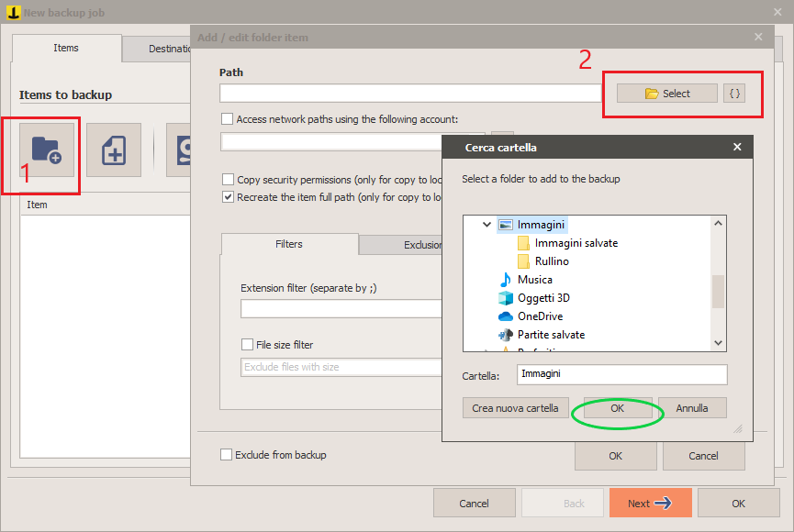
Task: Click the Musica note icon
Action: pos(506,280)
